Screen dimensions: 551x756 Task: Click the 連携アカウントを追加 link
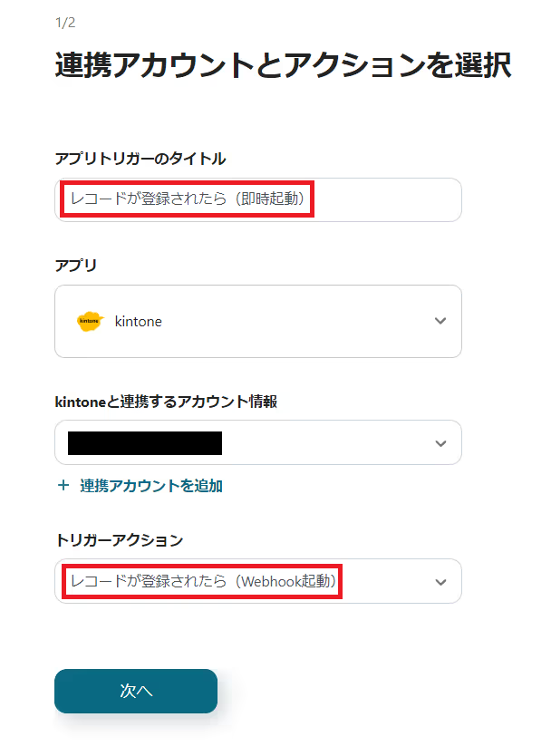tap(150, 485)
